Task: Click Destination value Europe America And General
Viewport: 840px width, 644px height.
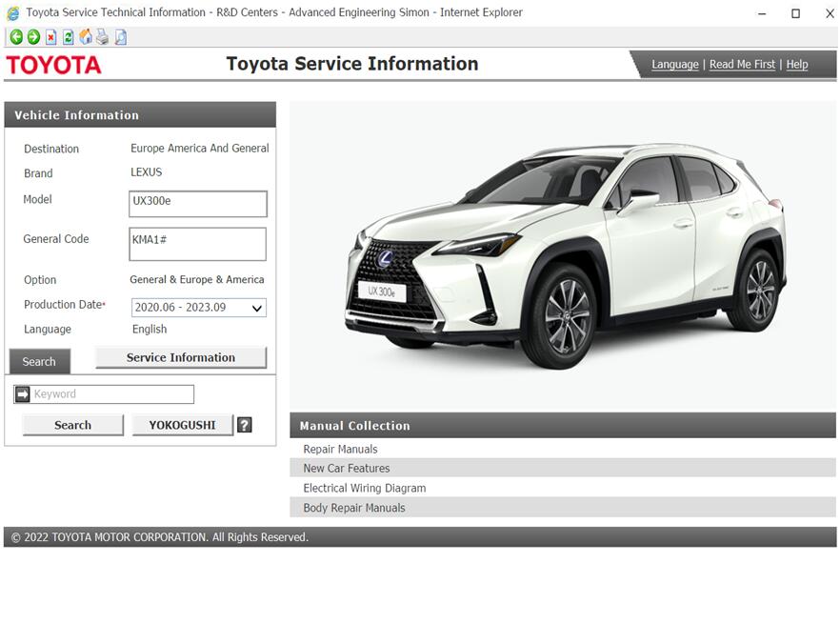Action: [200, 149]
